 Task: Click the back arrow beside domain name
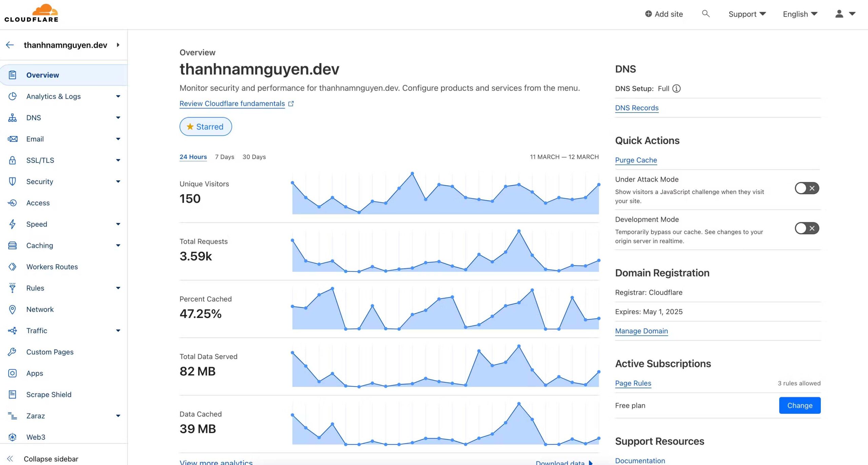tap(10, 45)
